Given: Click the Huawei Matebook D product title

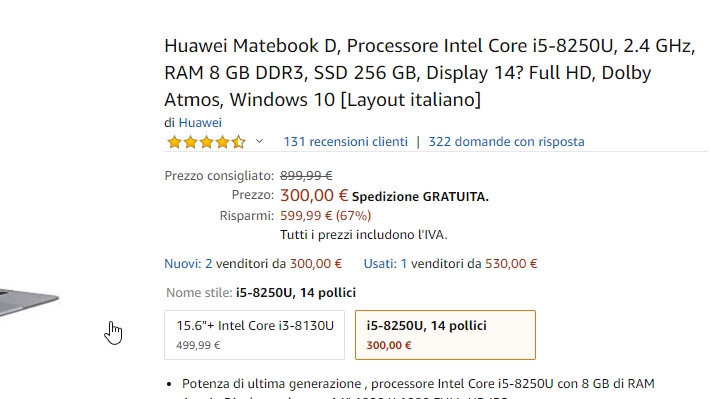Looking at the screenshot, I should (429, 72).
